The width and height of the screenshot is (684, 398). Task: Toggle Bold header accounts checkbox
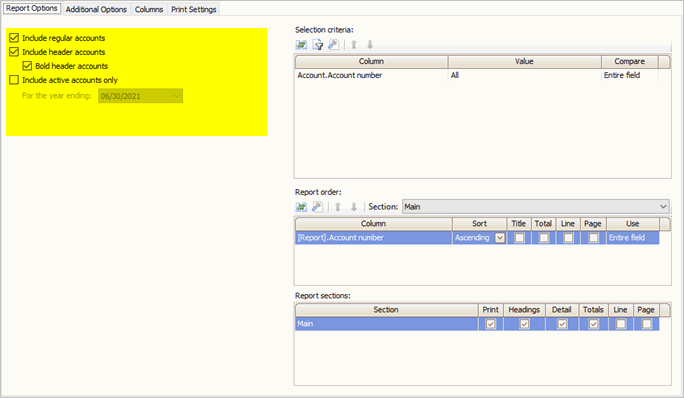point(27,66)
